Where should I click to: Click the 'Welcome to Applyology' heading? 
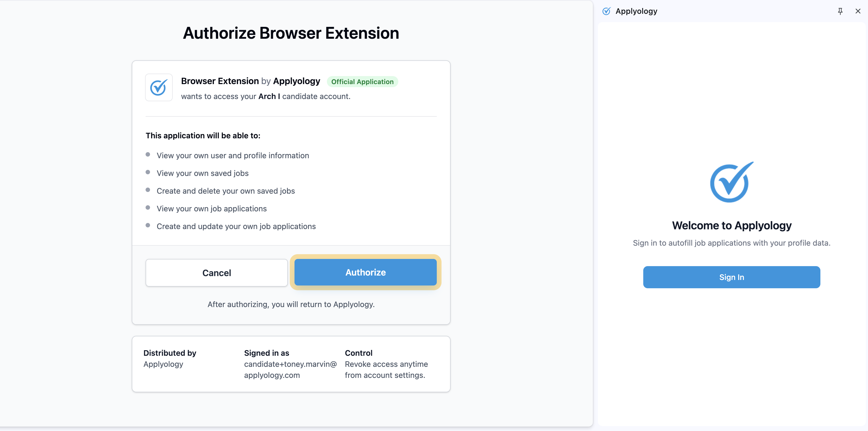[732, 225]
